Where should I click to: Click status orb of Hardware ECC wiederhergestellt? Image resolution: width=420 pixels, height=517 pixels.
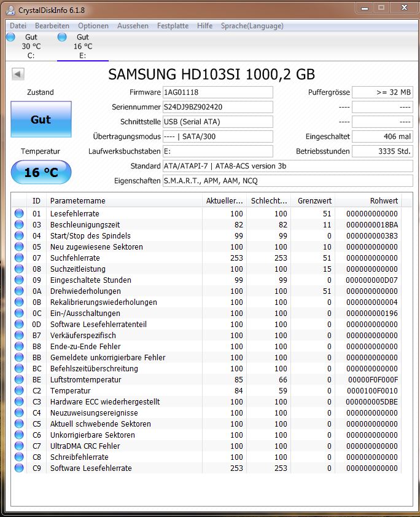pyautogui.click(x=19, y=401)
